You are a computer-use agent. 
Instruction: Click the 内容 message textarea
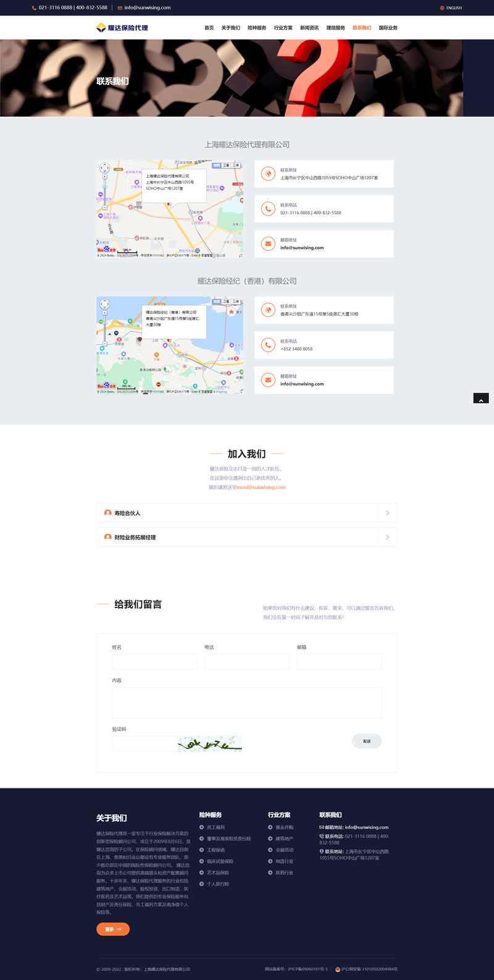(247, 703)
